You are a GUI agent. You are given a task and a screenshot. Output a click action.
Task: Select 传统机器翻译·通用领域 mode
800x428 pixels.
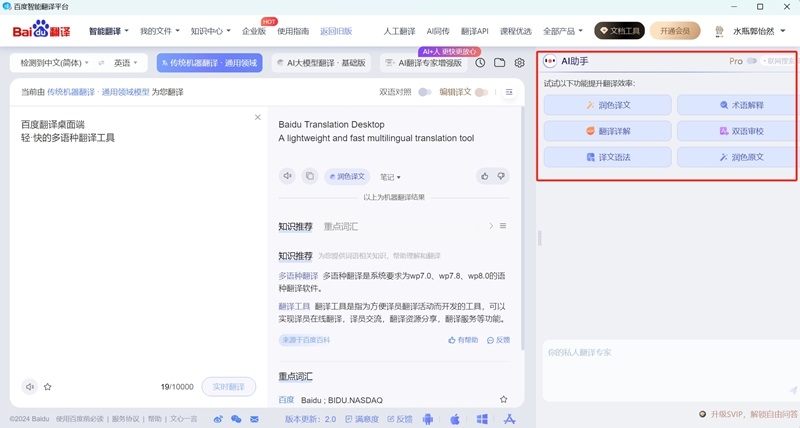(x=210, y=63)
